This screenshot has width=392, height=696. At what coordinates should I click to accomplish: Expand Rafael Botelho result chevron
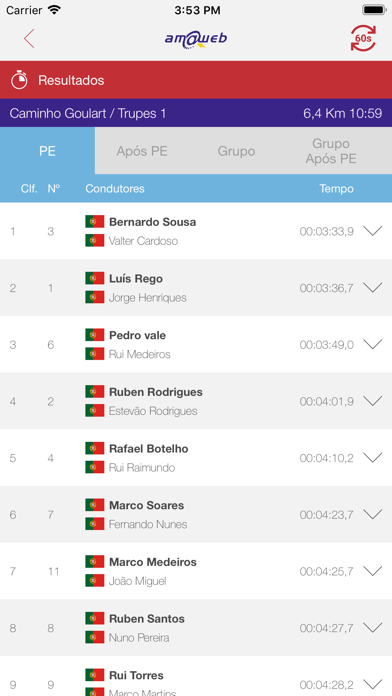click(x=372, y=457)
